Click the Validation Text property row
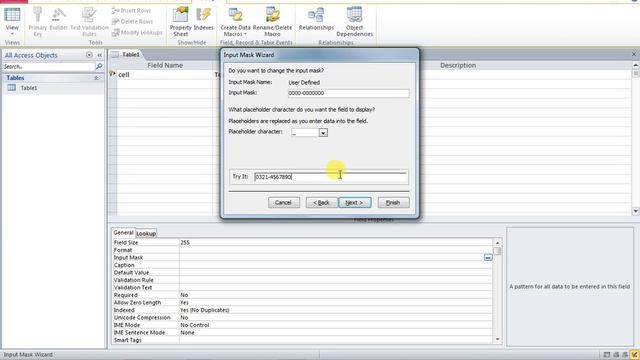The width and height of the screenshot is (640, 360). (x=302, y=287)
